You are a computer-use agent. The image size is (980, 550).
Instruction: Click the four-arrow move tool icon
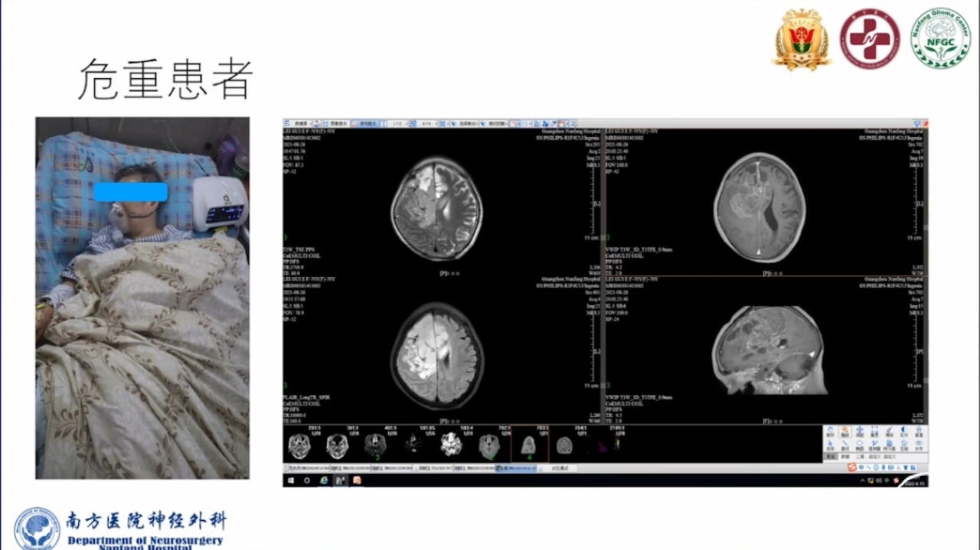[x=860, y=431]
